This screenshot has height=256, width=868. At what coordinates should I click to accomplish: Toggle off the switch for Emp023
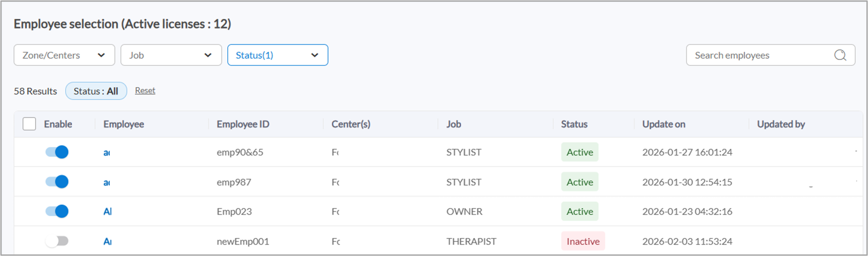tap(57, 211)
